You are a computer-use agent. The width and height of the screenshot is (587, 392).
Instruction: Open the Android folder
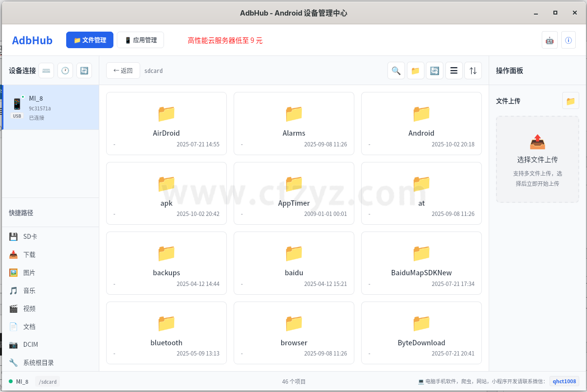pos(421,123)
